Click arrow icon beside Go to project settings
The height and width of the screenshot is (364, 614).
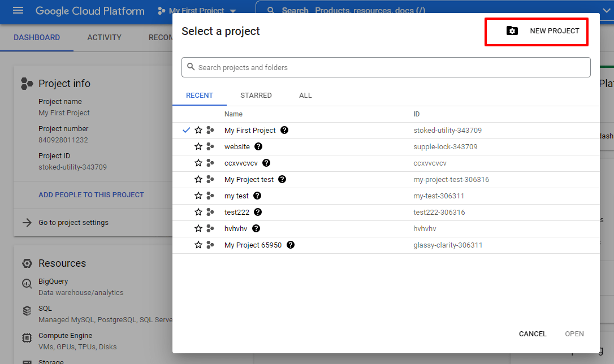[27, 223]
